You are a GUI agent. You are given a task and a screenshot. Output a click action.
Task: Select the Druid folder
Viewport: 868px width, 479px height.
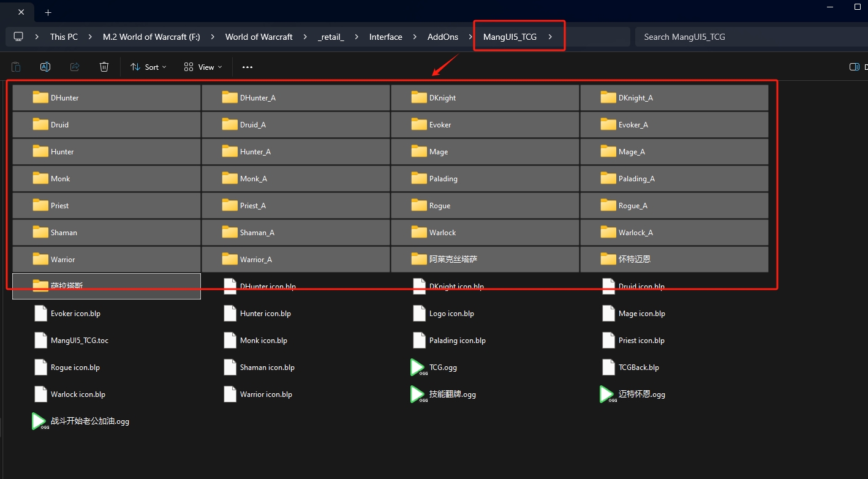(x=107, y=124)
